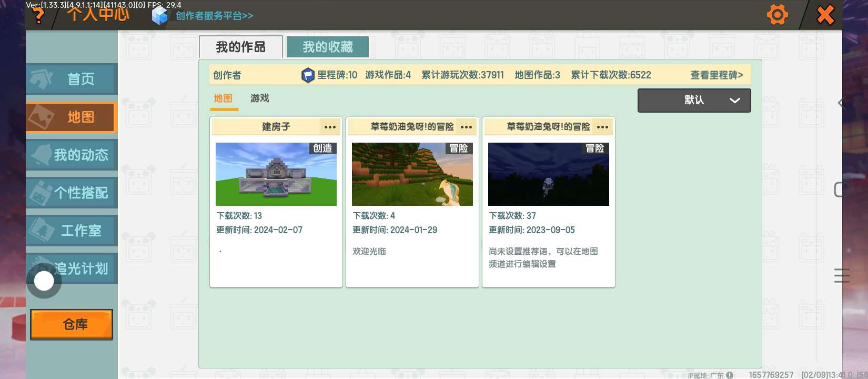Open the 查看里程碑> link
Viewport: 868px width, 379px height.
[x=716, y=75]
